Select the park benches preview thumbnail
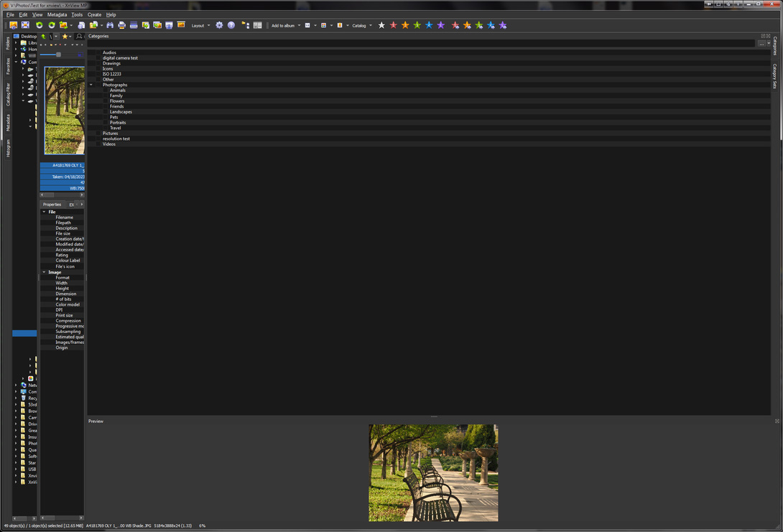Image resolution: width=783 pixels, height=532 pixels. tap(433, 472)
